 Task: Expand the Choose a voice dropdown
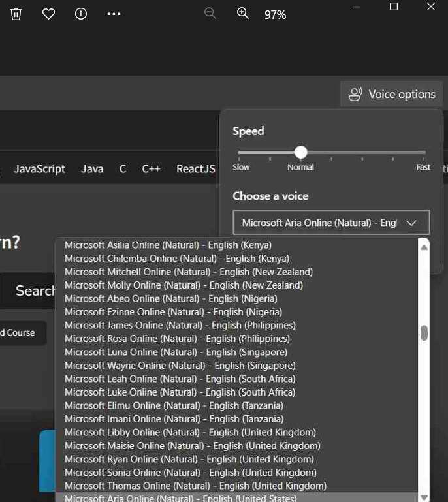tap(331, 223)
